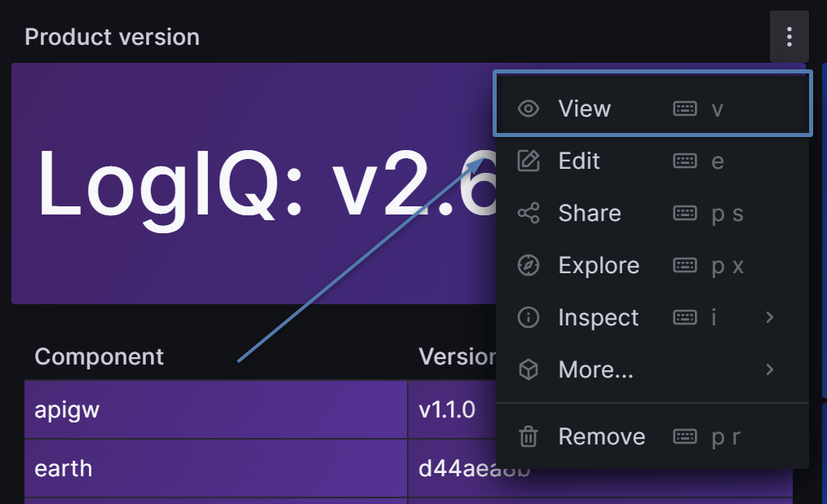Click the trash can Remove icon

(x=528, y=436)
